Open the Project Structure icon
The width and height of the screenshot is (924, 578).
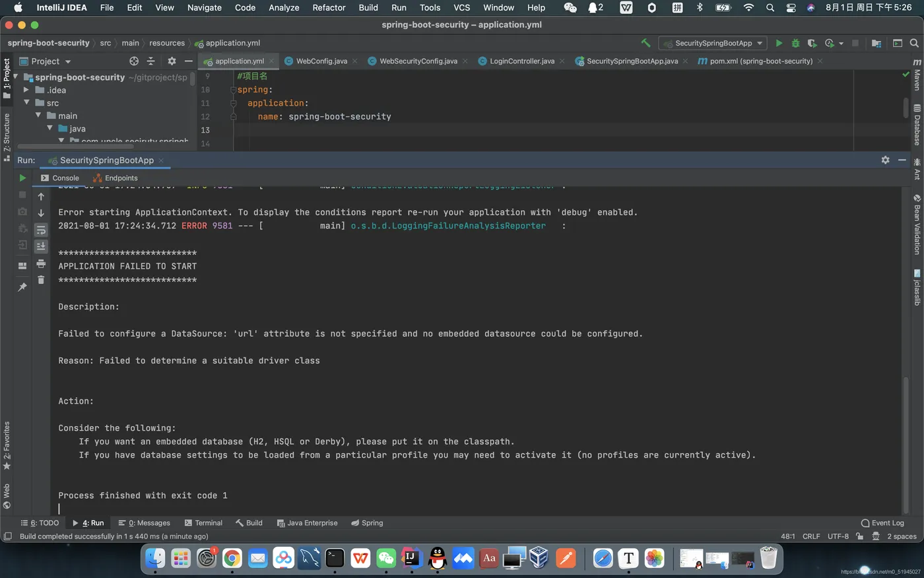point(876,43)
